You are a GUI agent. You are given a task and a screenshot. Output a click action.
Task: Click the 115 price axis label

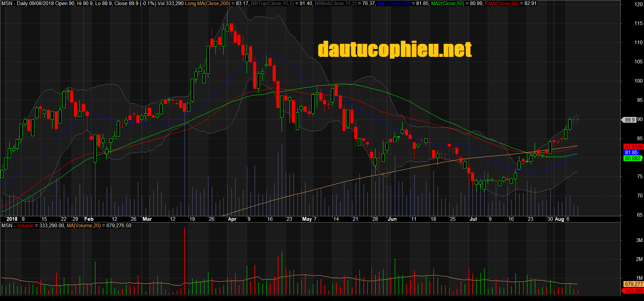[639, 23]
